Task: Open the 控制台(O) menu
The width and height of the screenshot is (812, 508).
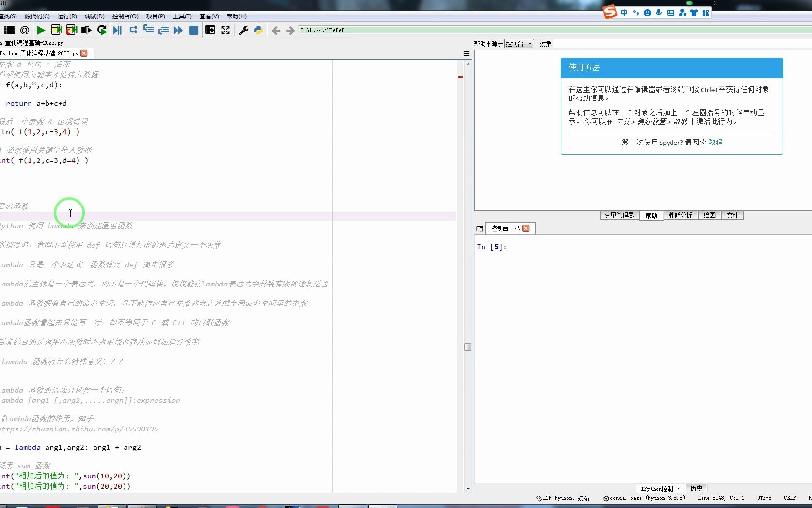Action: click(125, 16)
